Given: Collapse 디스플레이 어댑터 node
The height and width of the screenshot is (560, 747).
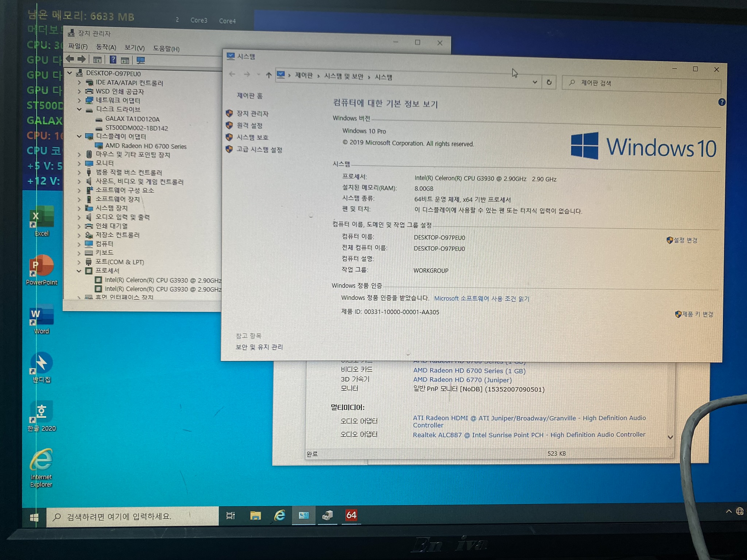Looking at the screenshot, I should pyautogui.click(x=79, y=136).
